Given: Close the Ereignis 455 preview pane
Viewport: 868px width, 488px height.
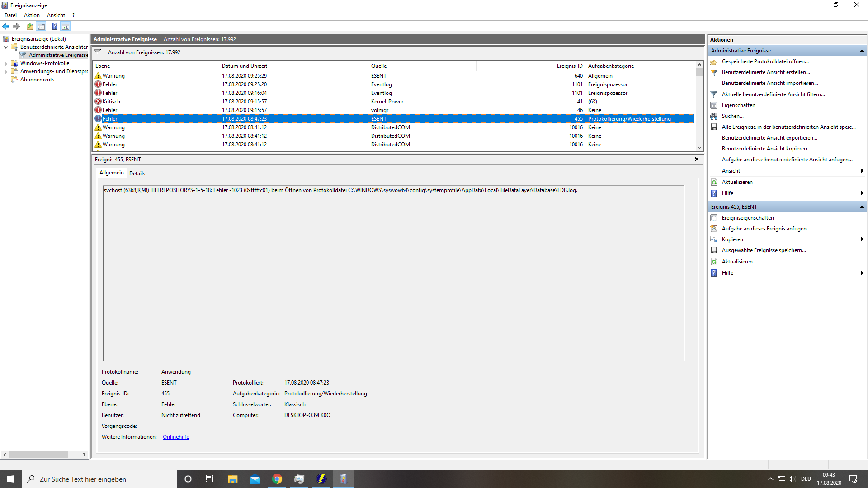Looking at the screenshot, I should point(696,159).
